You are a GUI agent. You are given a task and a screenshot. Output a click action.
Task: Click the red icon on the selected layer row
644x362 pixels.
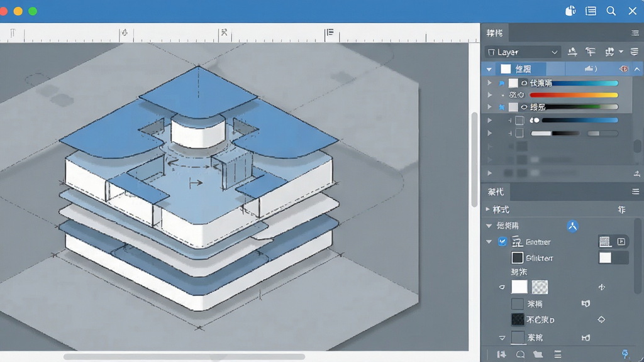click(x=623, y=69)
